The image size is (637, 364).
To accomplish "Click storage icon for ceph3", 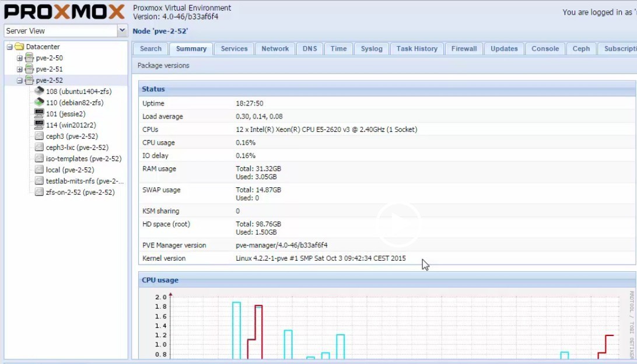I will (x=39, y=136).
